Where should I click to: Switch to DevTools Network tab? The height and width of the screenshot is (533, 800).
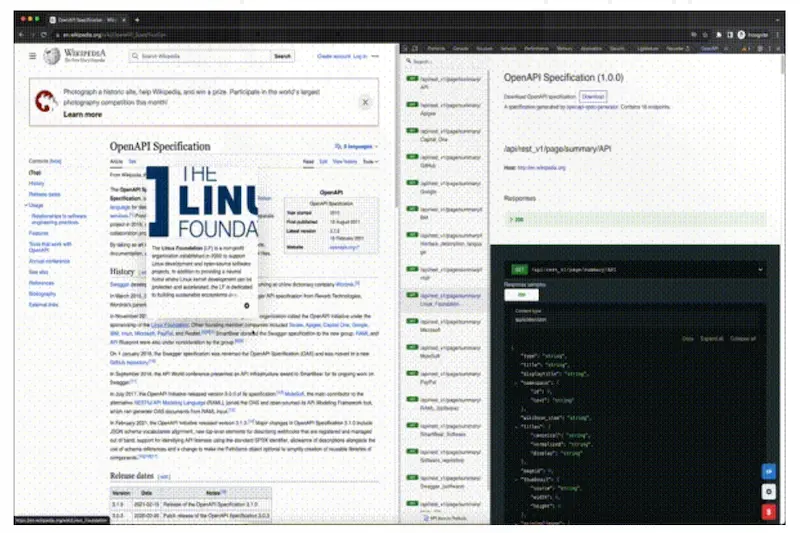tap(508, 48)
